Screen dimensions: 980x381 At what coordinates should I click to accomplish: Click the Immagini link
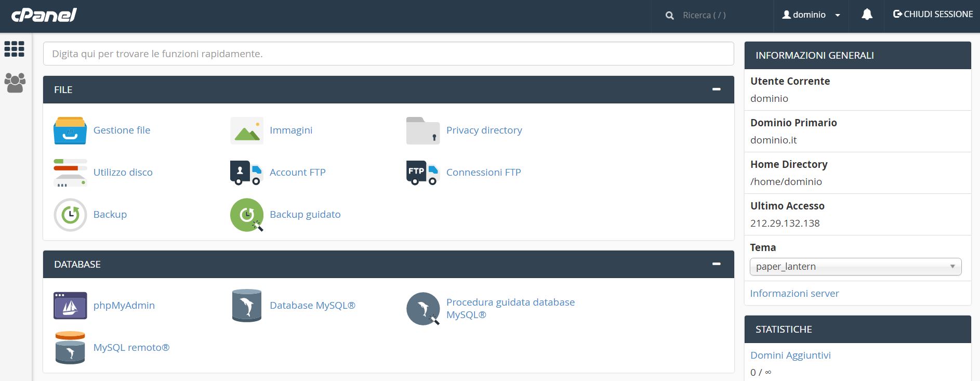pyautogui.click(x=291, y=130)
